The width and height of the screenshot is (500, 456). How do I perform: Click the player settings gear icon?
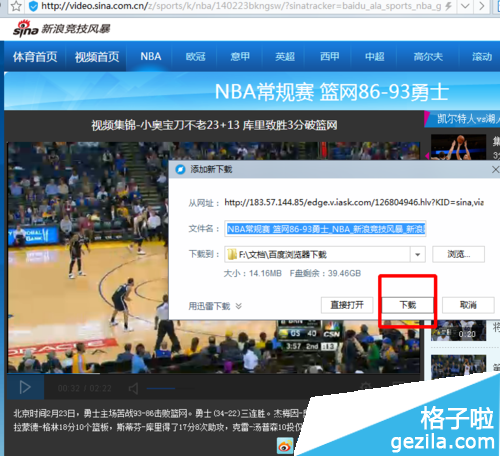(366, 387)
